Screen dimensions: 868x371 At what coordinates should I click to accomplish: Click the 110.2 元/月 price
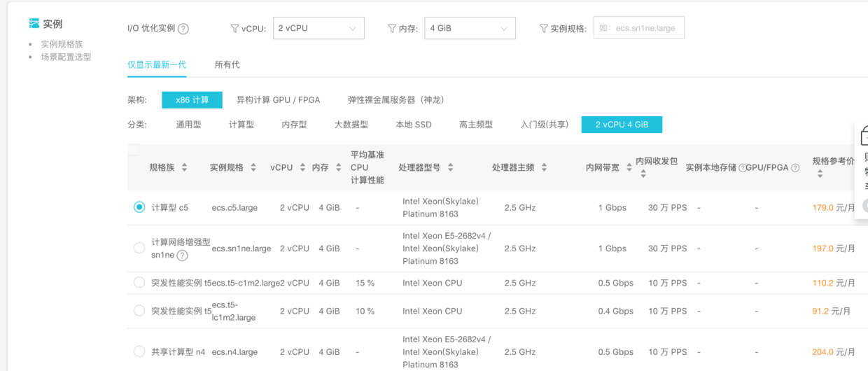click(x=834, y=283)
